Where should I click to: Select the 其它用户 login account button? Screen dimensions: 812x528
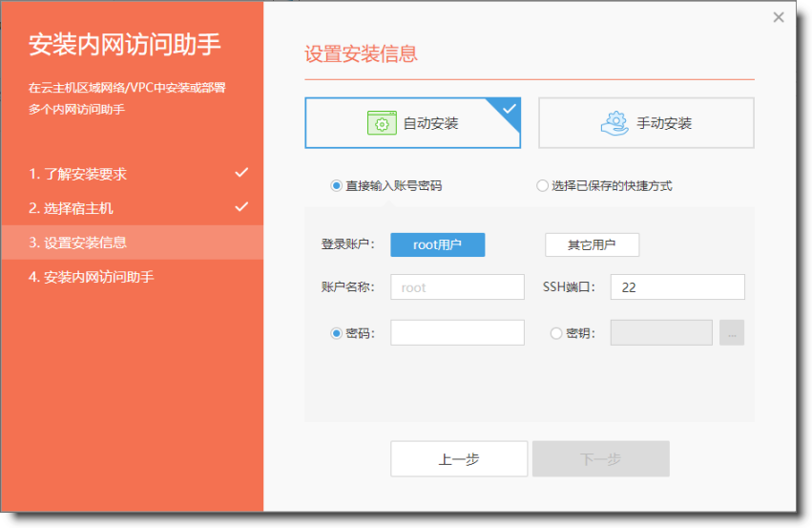point(592,245)
